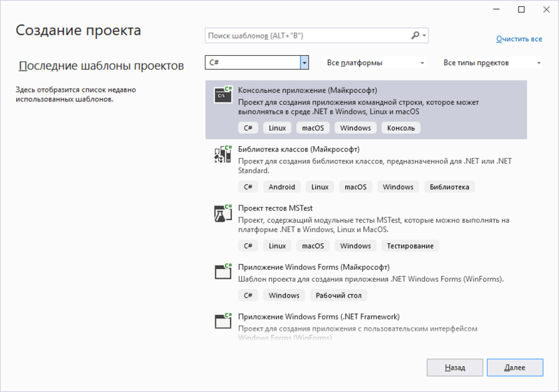Click "Linux" tag in Console application row

click(x=277, y=128)
